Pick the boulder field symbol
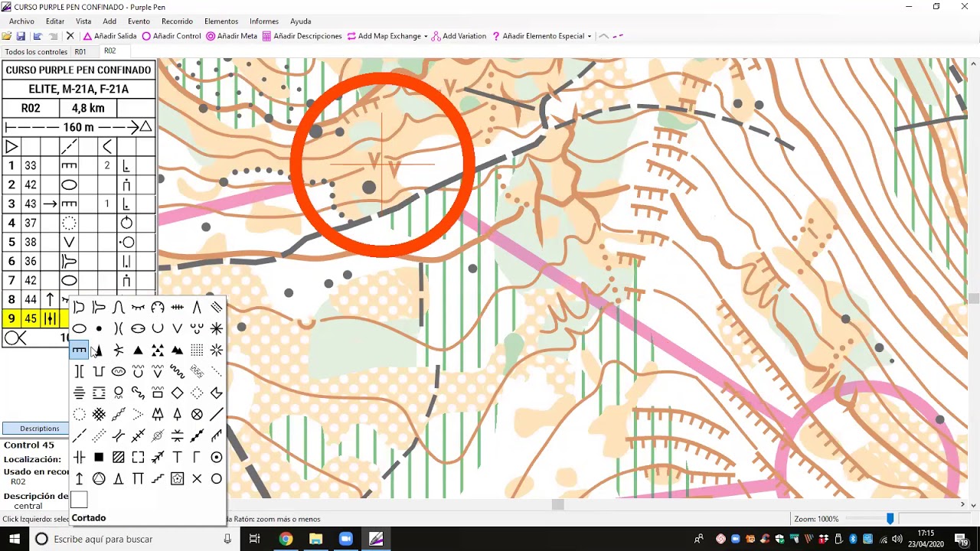 pos(158,350)
